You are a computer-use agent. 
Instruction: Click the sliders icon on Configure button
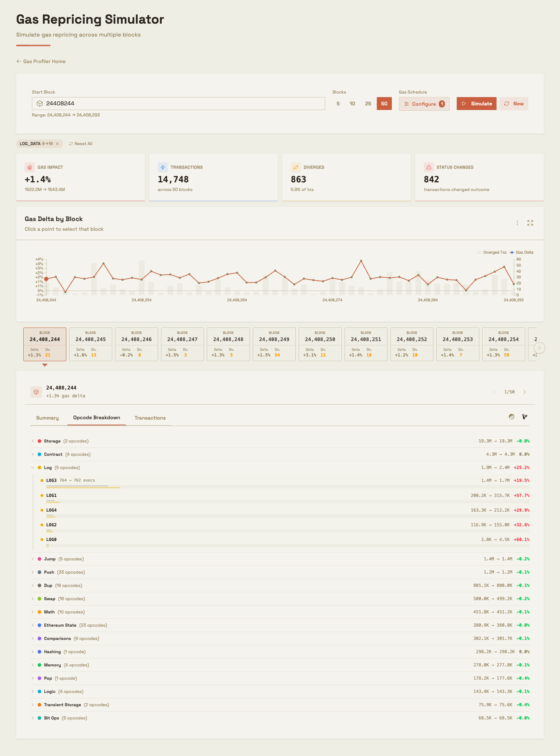click(x=407, y=104)
